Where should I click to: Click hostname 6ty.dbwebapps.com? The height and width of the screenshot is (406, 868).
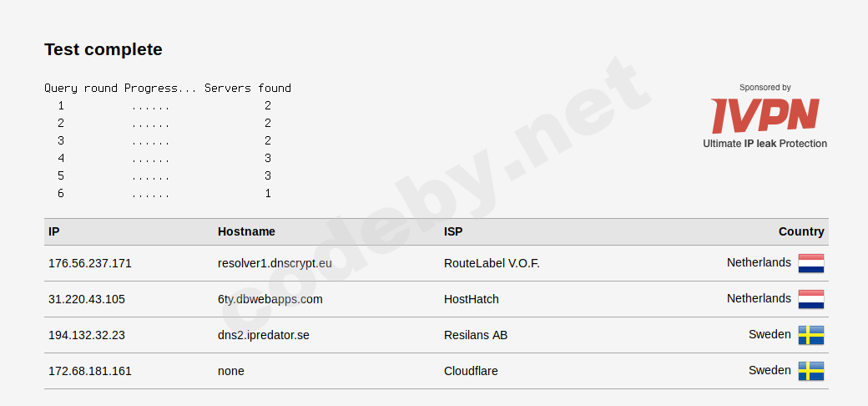(270, 299)
